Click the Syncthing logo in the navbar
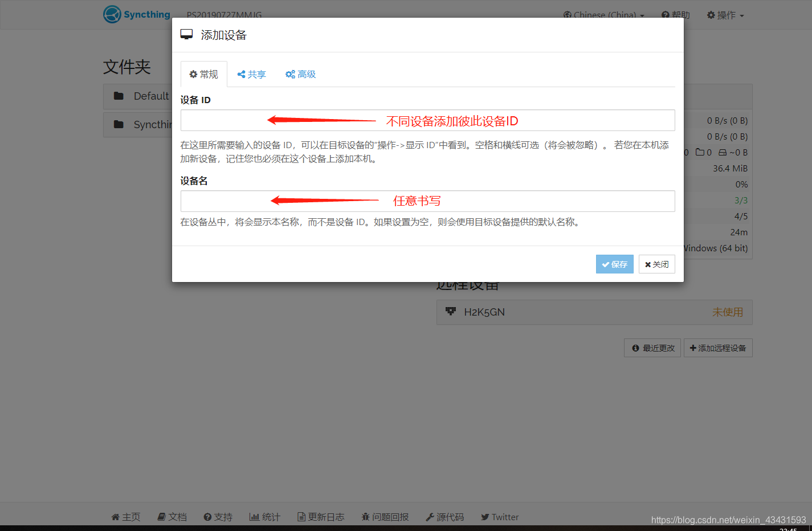Image resolution: width=812 pixels, height=531 pixels. point(137,14)
